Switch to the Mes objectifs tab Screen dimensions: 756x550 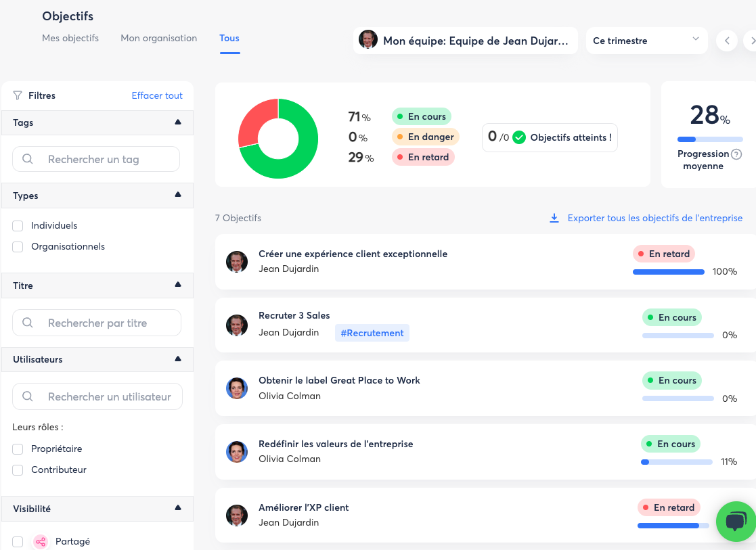tap(70, 38)
